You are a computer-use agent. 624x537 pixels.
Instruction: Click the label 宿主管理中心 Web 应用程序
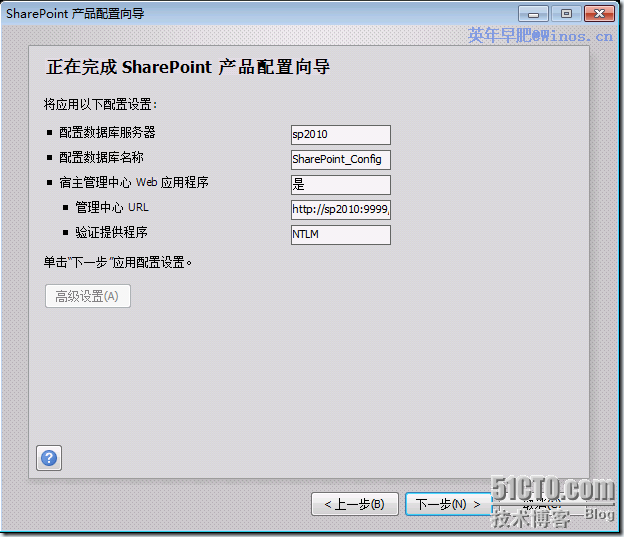point(134,182)
